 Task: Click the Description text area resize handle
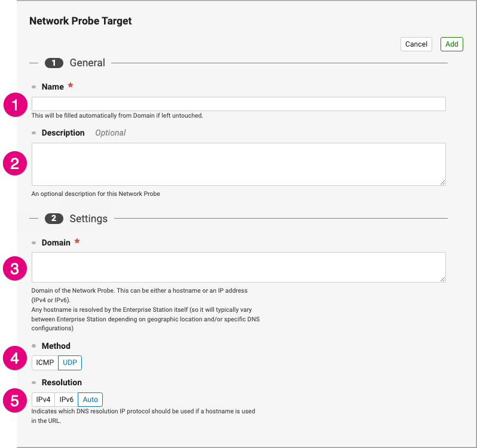(x=442, y=182)
